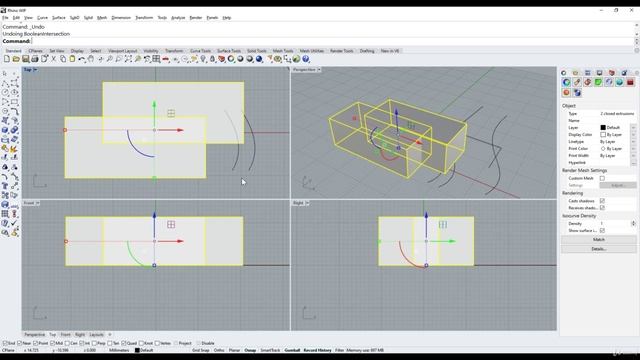Select the Text tool in left sidebar
This screenshot has width=640, height=360.
[5, 186]
